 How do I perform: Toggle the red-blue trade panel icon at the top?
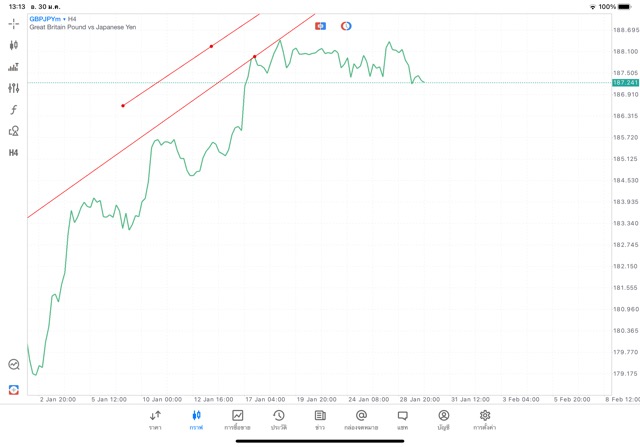[x=320, y=25]
